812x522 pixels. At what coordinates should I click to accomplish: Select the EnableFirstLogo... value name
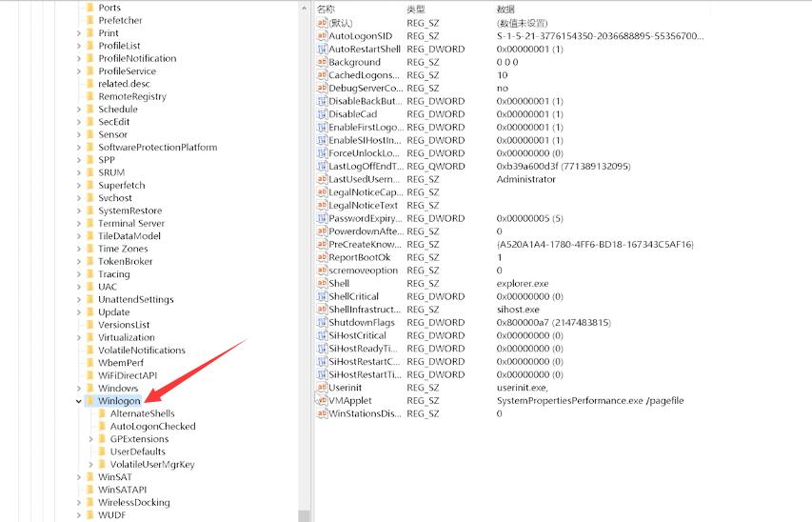(x=366, y=127)
